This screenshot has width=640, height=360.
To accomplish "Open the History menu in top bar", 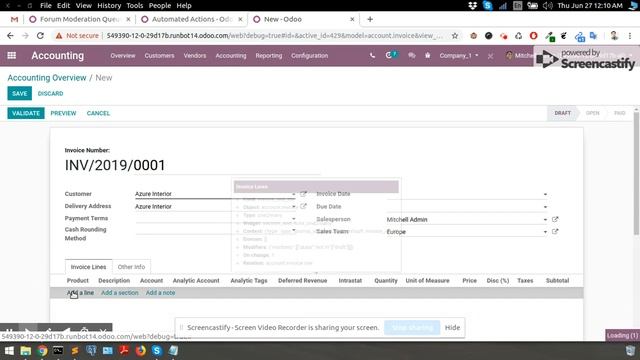I will tap(109, 6).
